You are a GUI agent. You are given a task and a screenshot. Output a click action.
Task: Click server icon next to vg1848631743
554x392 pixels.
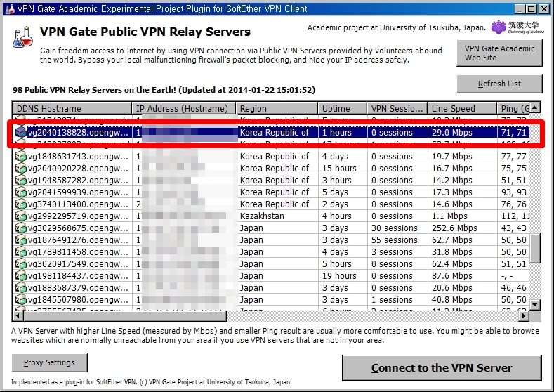tap(20, 157)
